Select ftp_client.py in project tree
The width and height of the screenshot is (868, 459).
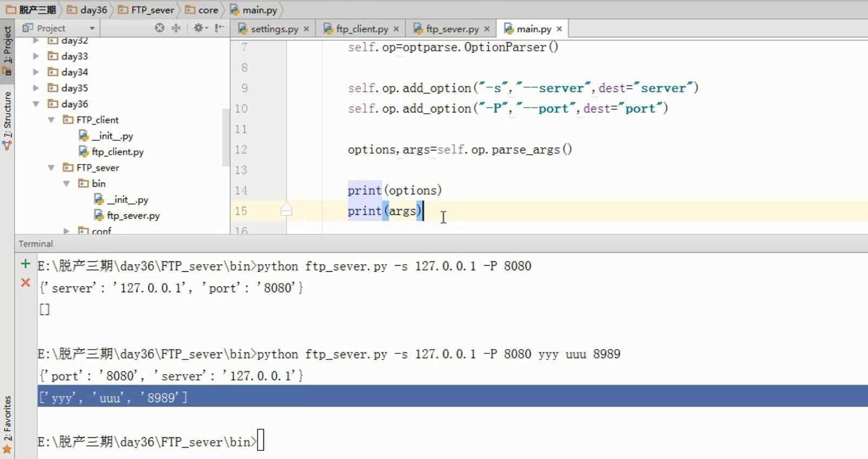(x=111, y=152)
